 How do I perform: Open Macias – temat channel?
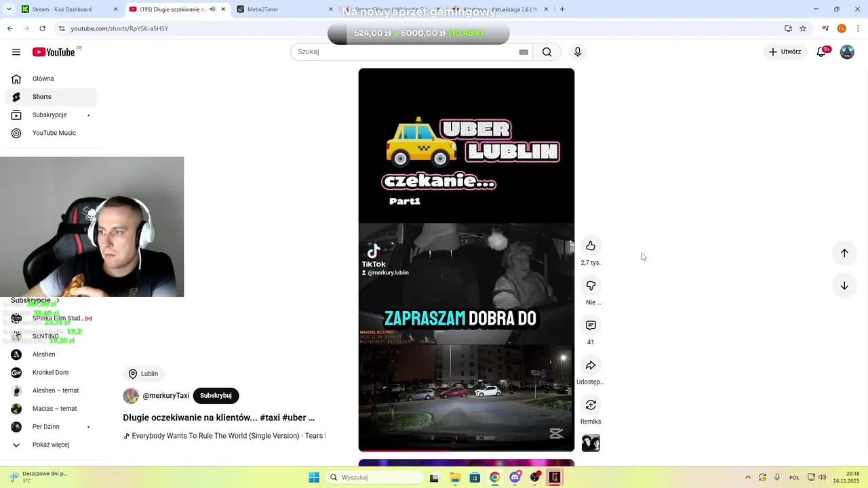(x=52, y=409)
